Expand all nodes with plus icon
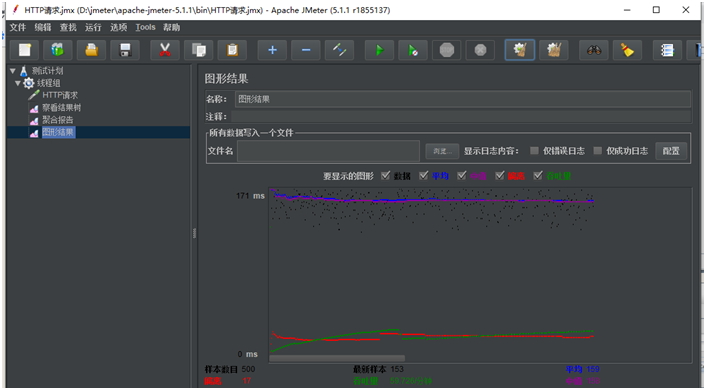Screen dimensions: 706x390 pos(272,50)
